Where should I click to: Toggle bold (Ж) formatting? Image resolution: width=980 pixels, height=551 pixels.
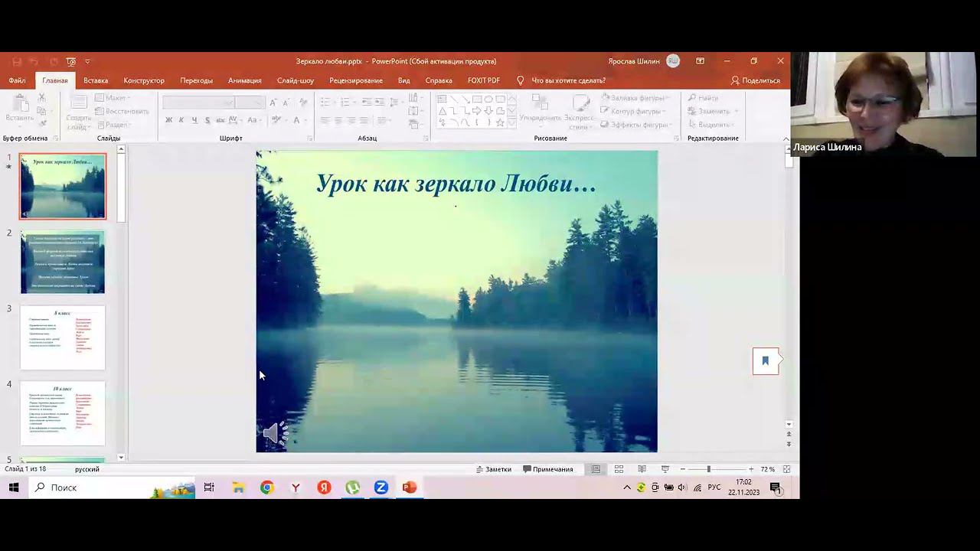(168, 120)
